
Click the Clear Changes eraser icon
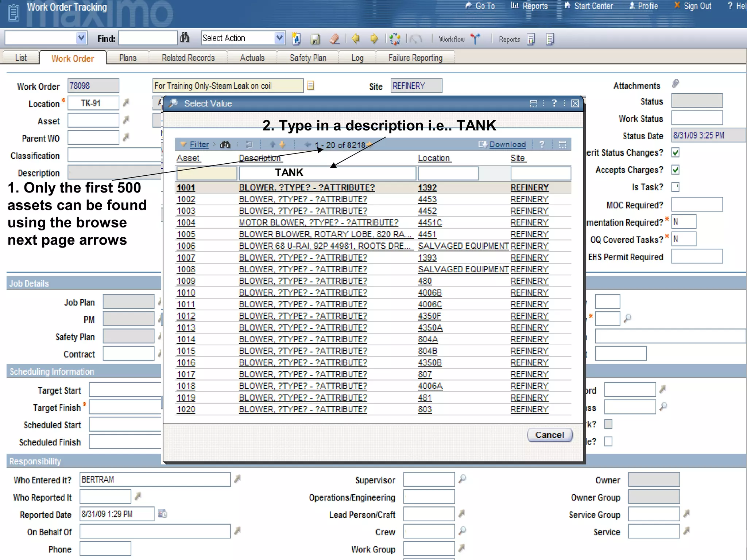(x=334, y=39)
